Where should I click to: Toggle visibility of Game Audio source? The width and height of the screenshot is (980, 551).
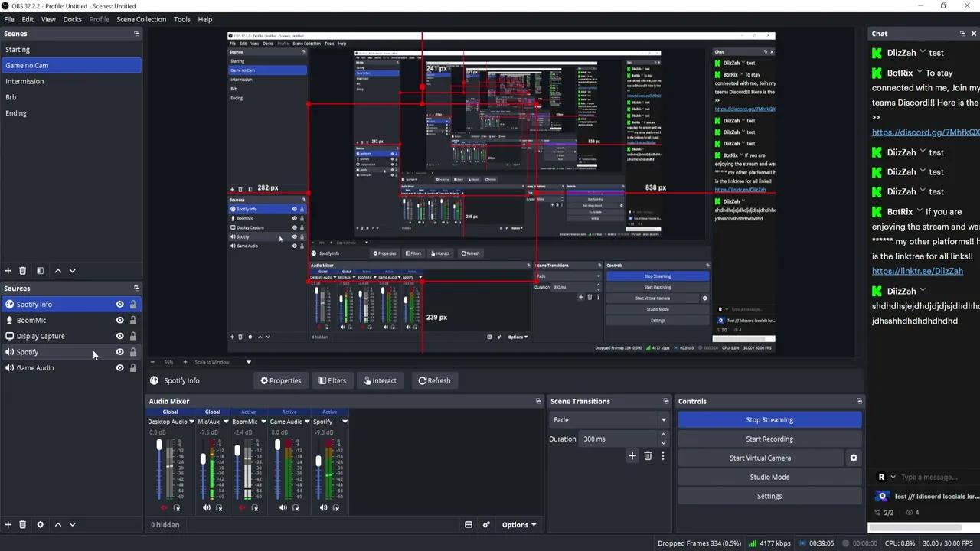119,367
